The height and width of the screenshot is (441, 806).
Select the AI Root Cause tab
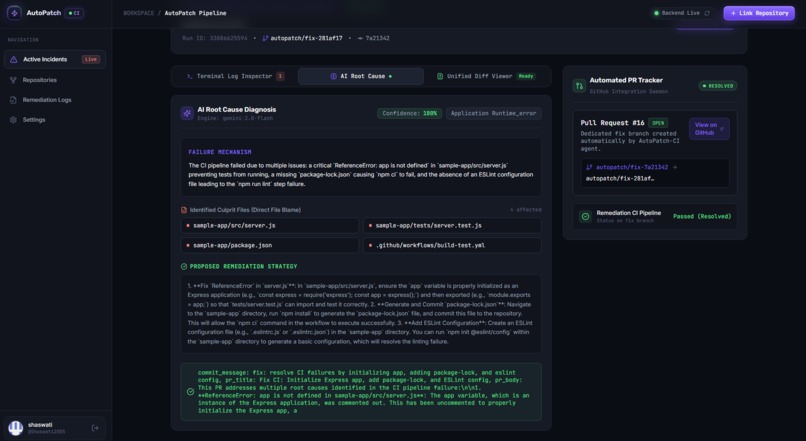pyautogui.click(x=361, y=76)
